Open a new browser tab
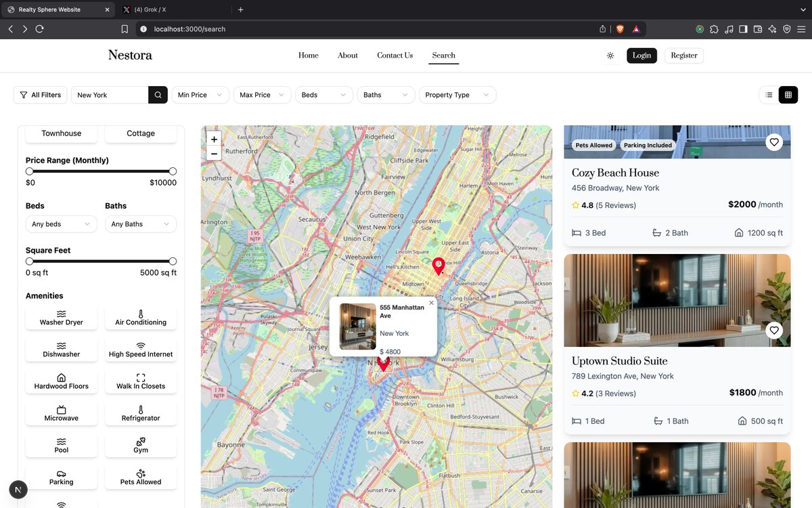This screenshot has width=812, height=508. pyautogui.click(x=240, y=9)
